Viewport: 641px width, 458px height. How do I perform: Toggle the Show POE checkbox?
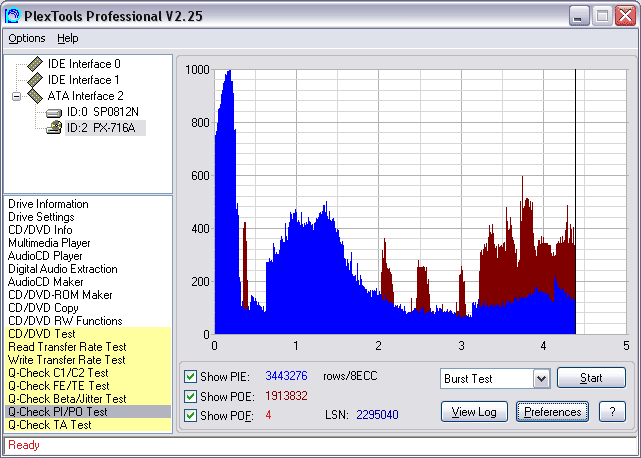190,396
